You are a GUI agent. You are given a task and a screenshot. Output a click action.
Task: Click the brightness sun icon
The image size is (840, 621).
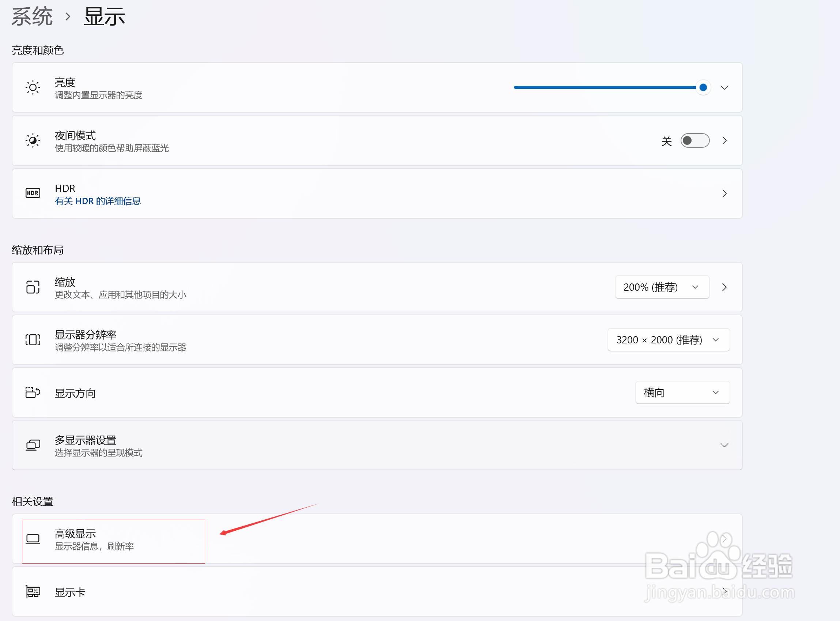tap(33, 87)
